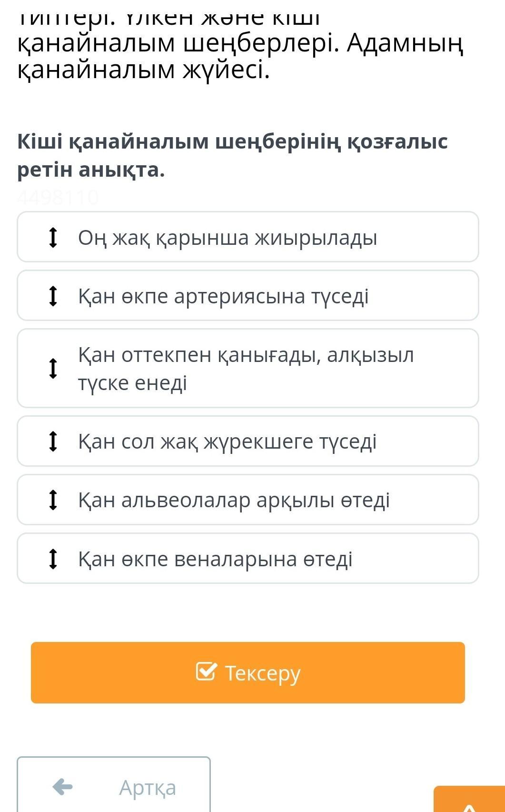505x812 pixels.
Task: Select the 'Қан өкпе артериясына түседі' item
Action: [x=248, y=296]
